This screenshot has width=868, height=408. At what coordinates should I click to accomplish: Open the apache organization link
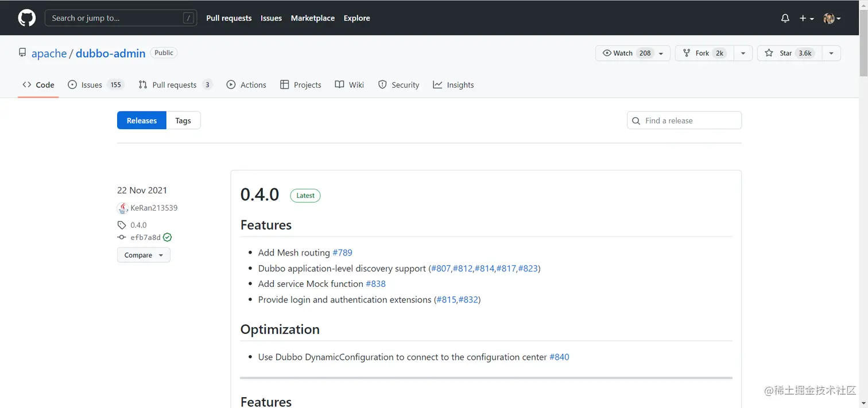49,53
